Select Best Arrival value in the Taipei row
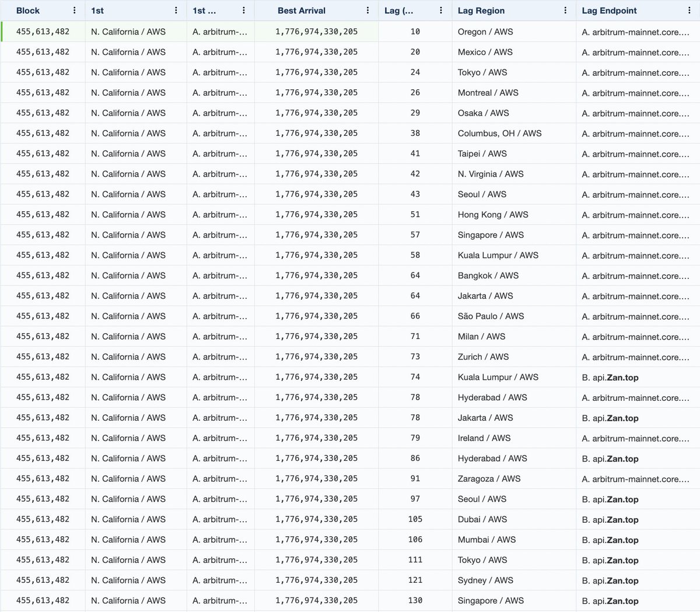The height and width of the screenshot is (612, 700). tap(317, 153)
